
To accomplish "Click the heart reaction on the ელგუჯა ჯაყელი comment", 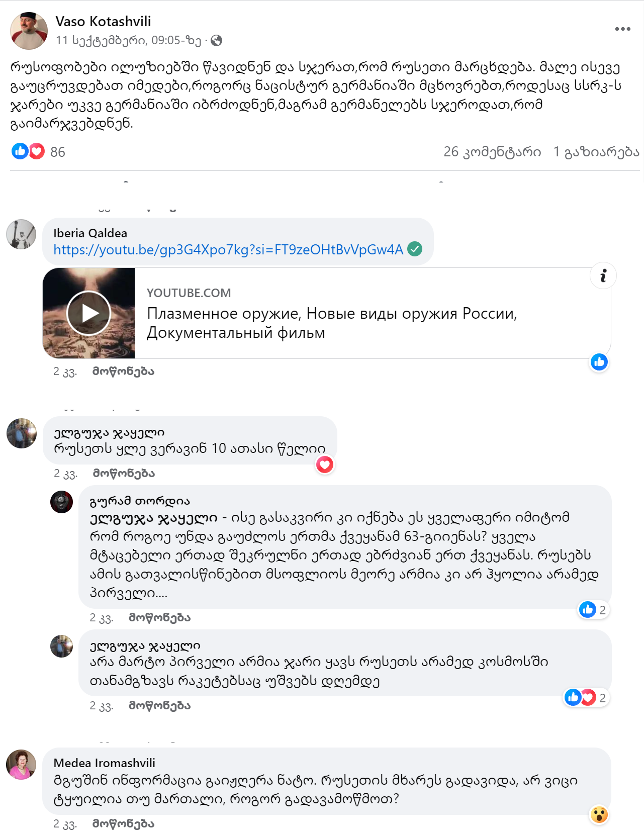I will (325, 465).
